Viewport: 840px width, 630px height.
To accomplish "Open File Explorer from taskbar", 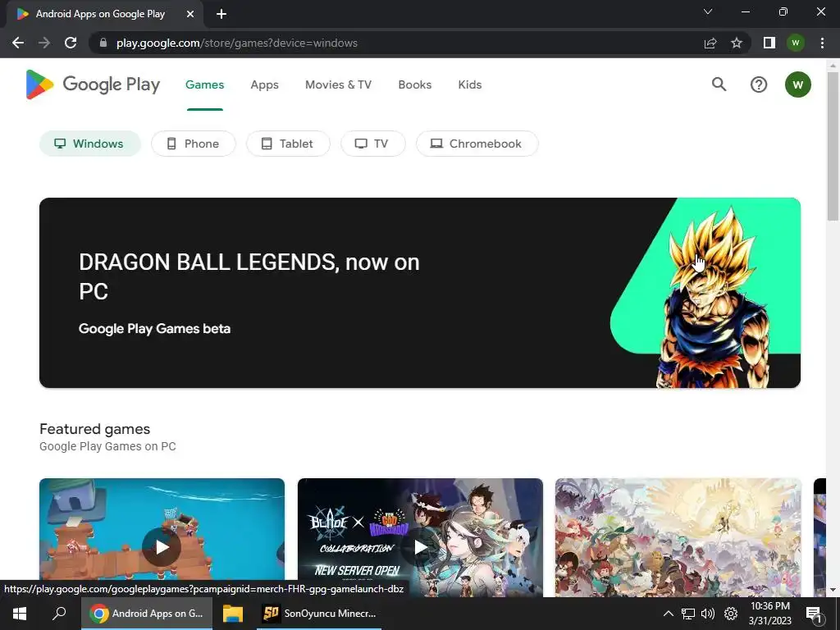I will [233, 614].
